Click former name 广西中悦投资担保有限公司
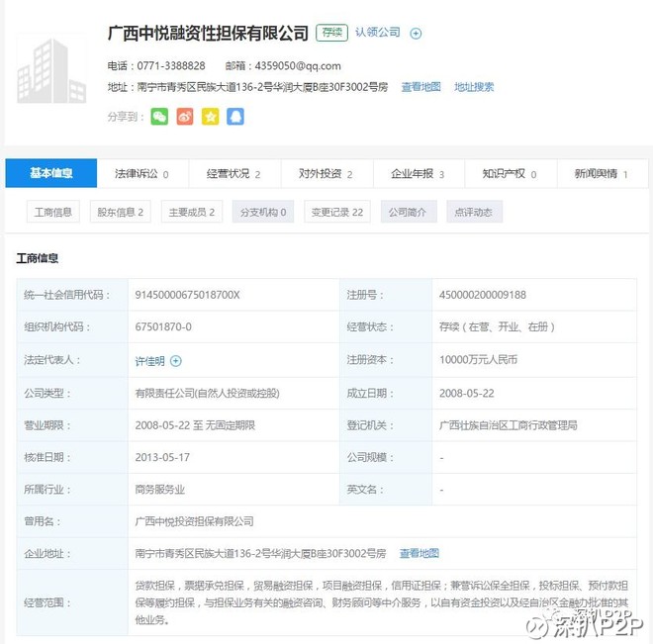653x644 pixels. point(195,521)
